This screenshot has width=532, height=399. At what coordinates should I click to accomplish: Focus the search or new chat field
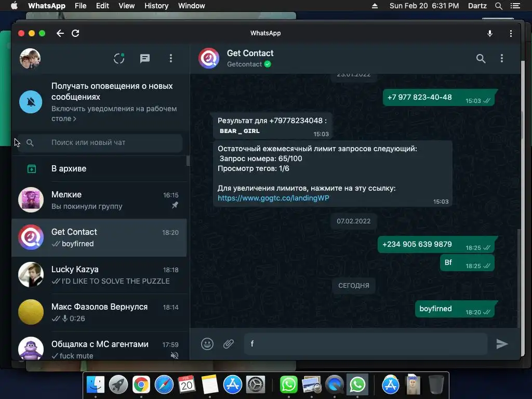[x=100, y=142]
